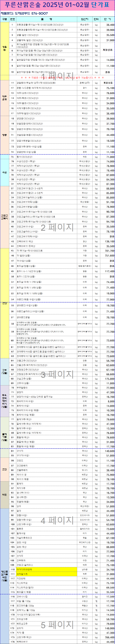This screenshot has width=115, height=644.
Task: Select row 57 item '생아몬드분말'
Action: coord(23,317)
